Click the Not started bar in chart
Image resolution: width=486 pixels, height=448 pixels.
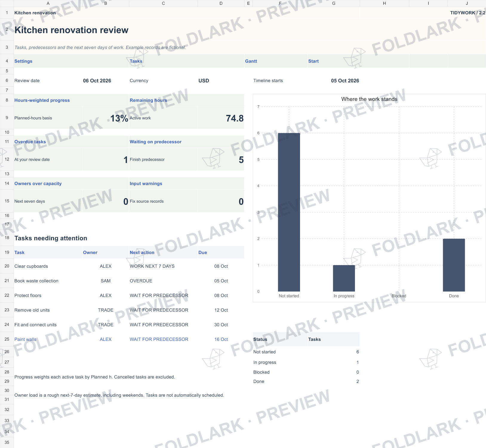[289, 212]
